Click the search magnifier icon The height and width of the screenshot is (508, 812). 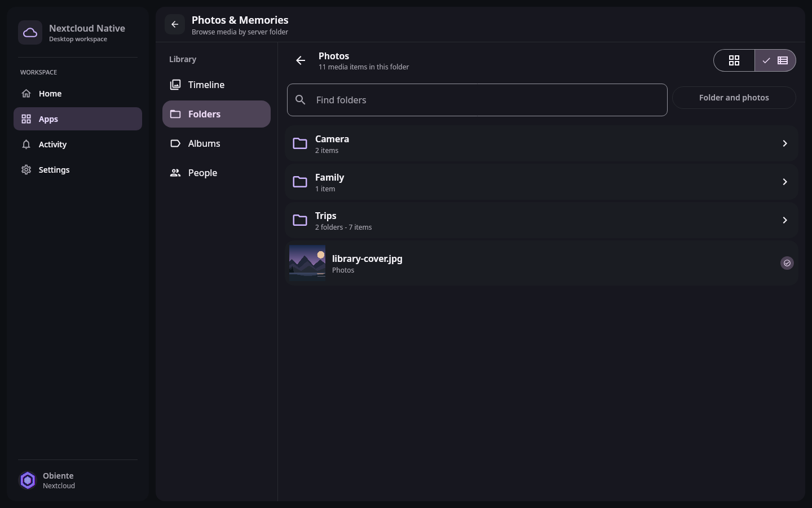click(x=301, y=100)
